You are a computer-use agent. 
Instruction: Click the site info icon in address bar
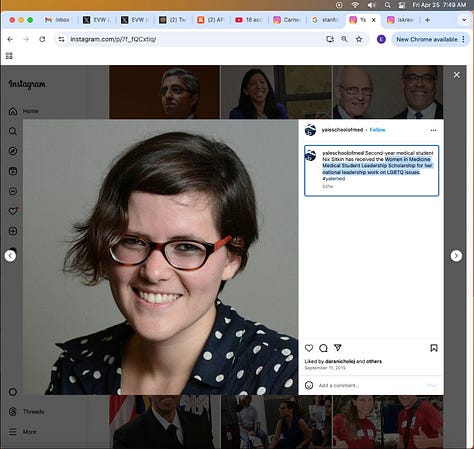click(x=61, y=39)
